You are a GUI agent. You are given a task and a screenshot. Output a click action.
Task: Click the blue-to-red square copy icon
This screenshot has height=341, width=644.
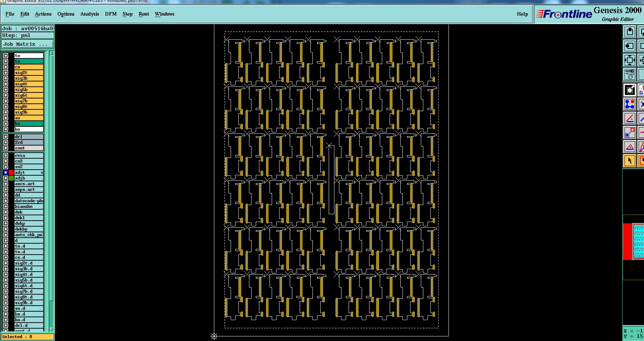[x=629, y=132]
